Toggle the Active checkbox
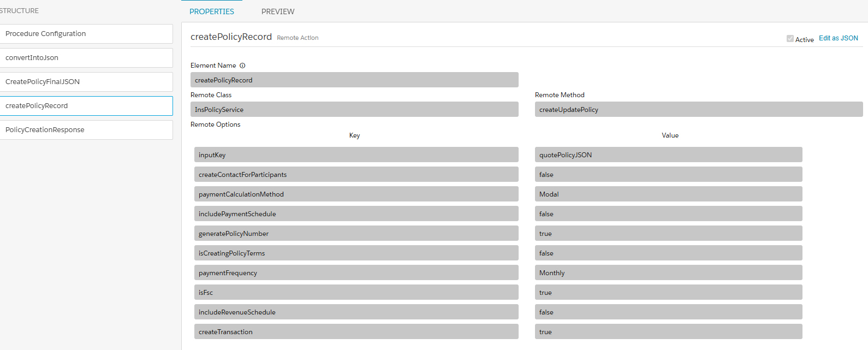Viewport: 868px width, 350px height. (x=790, y=39)
